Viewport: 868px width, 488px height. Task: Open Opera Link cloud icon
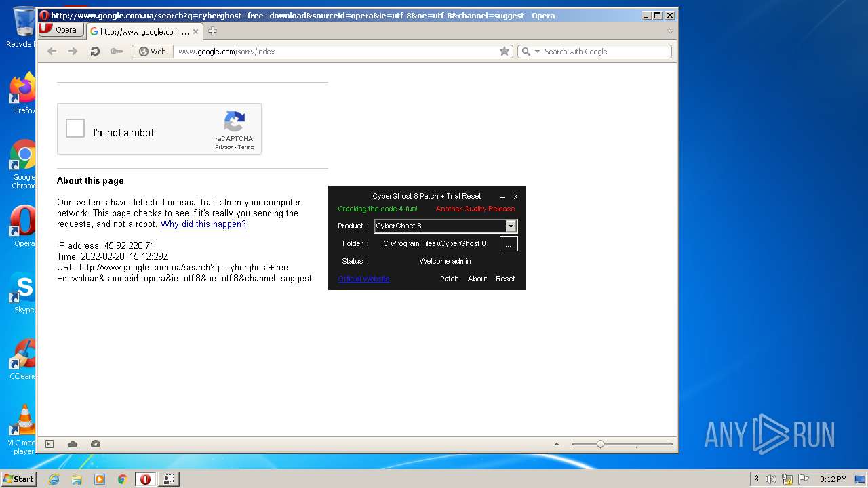pyautogui.click(x=73, y=444)
